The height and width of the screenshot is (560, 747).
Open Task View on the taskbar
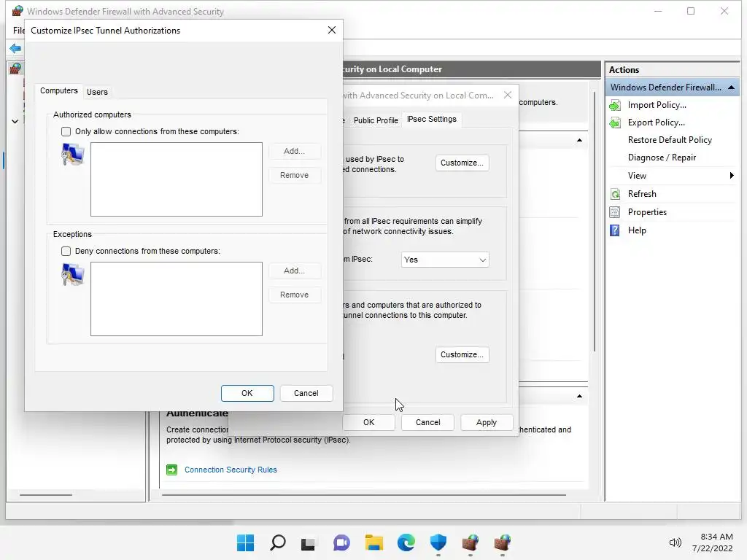pyautogui.click(x=309, y=542)
